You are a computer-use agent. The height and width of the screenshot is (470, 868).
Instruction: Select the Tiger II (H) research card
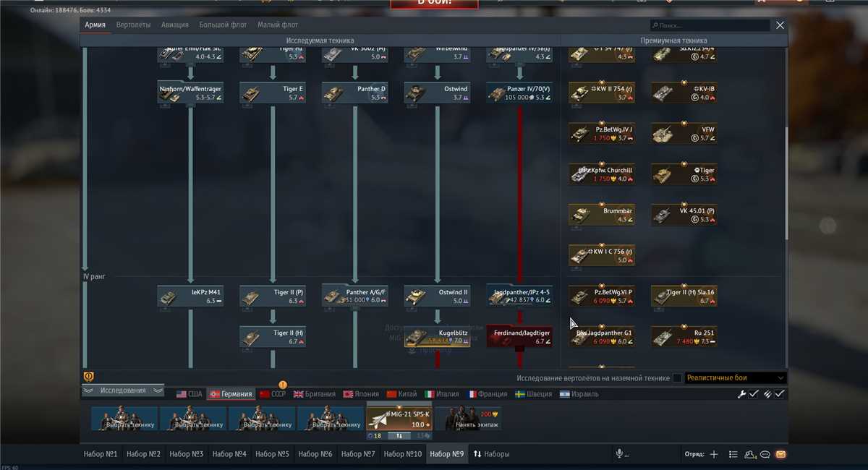[273, 336]
